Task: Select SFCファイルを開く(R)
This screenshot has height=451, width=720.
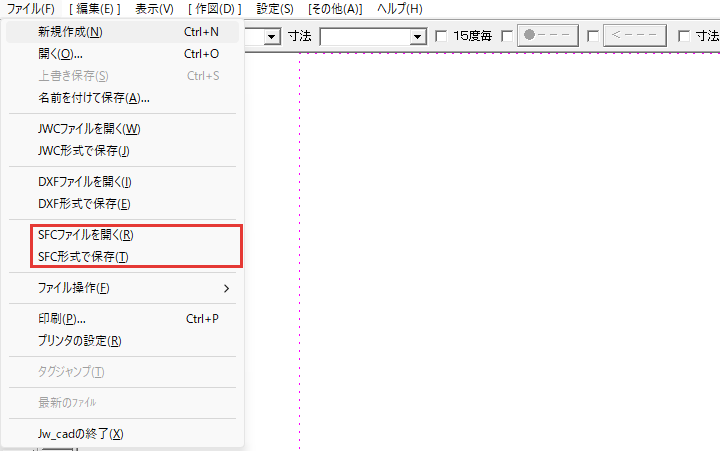Action: coord(122,235)
